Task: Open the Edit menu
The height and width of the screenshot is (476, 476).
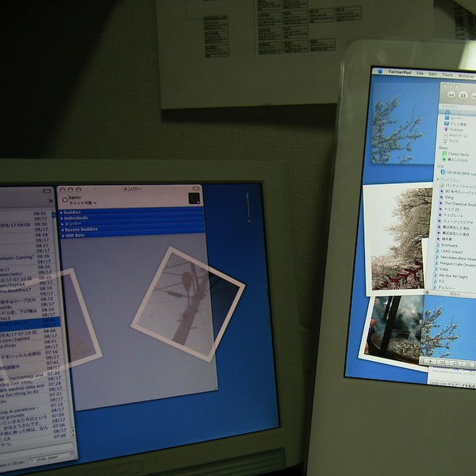Action: [x=432, y=74]
